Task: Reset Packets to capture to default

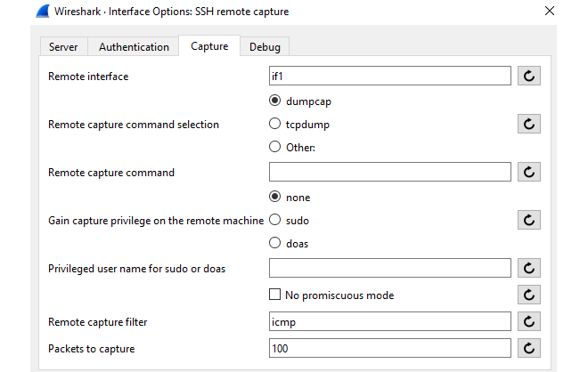Action: (529, 349)
